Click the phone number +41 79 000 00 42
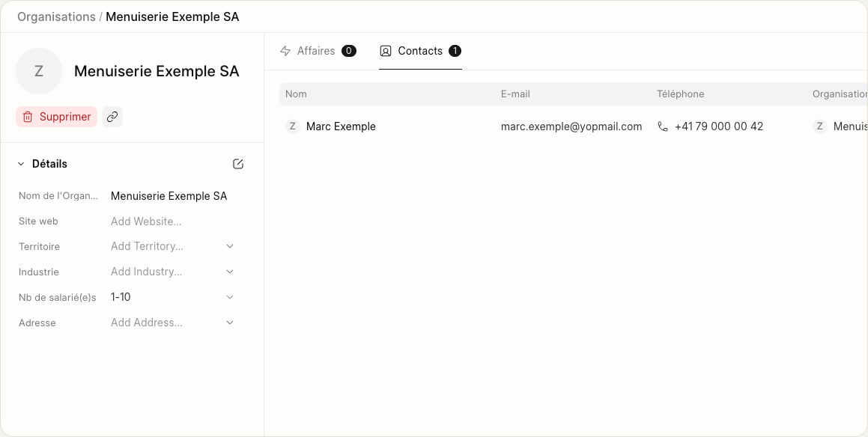868x437 pixels. click(719, 126)
